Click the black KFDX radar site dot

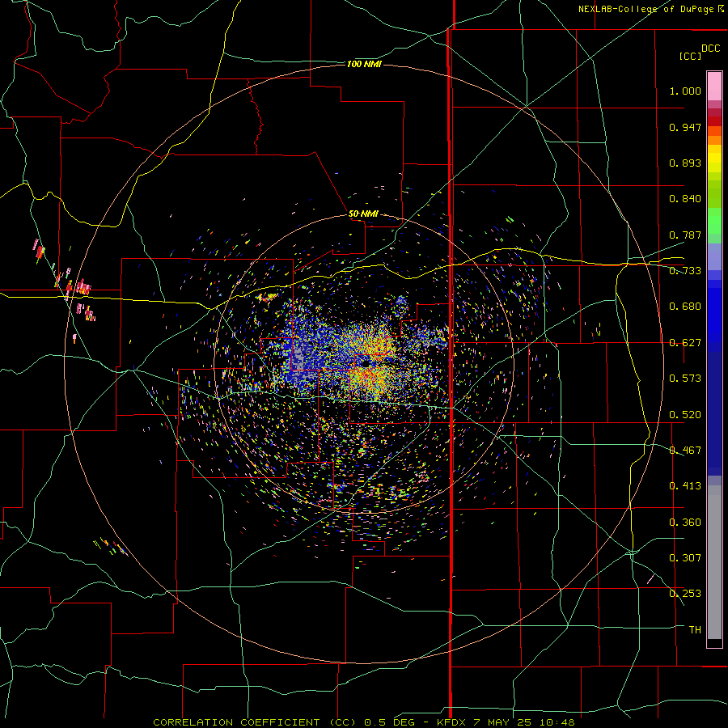[x=366, y=363]
